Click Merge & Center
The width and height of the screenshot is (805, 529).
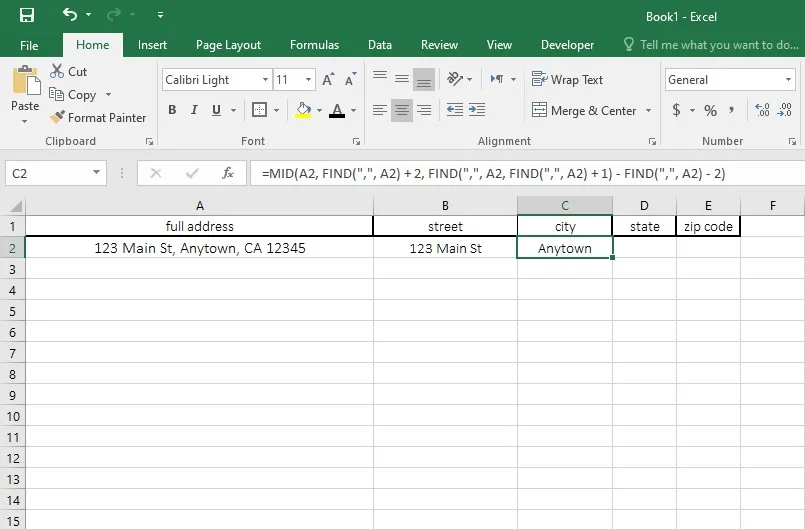pyautogui.click(x=584, y=110)
